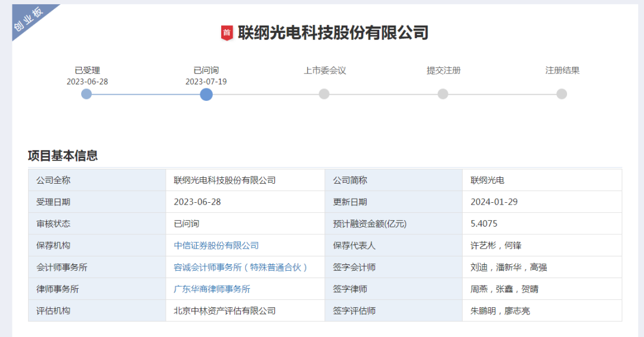This screenshot has width=644, height=337.
Task: Click the 联纲光电科技股份有限公司 table value
Action: pos(225,180)
